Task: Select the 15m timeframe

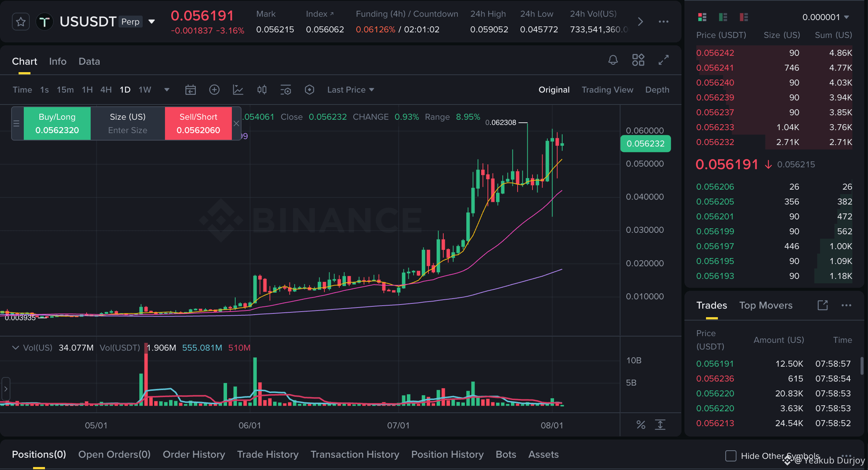Action: pos(65,90)
